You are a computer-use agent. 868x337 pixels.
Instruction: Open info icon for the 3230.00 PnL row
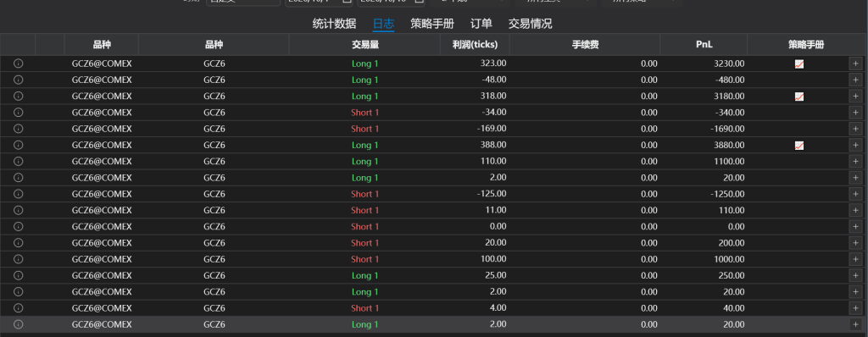tap(18, 64)
